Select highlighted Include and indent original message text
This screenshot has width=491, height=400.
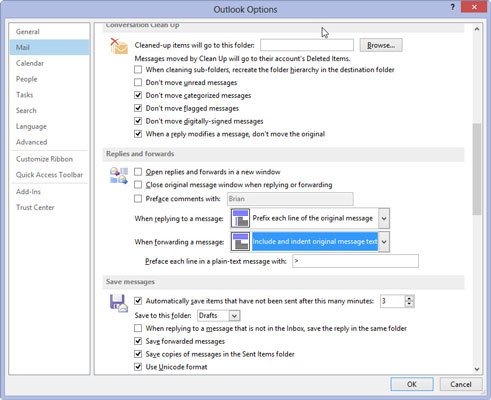pos(315,242)
